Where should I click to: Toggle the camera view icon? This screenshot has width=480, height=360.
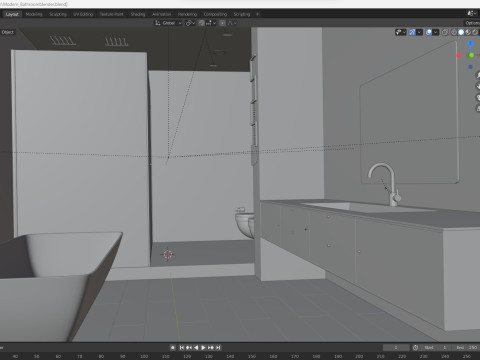pyautogui.click(x=478, y=97)
